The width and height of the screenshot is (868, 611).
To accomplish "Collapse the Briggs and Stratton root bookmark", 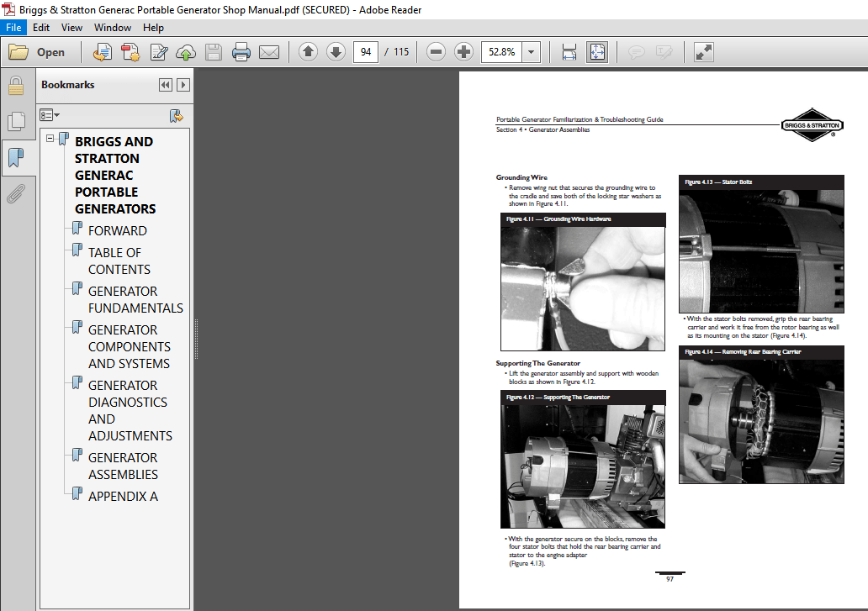I will 50,138.
